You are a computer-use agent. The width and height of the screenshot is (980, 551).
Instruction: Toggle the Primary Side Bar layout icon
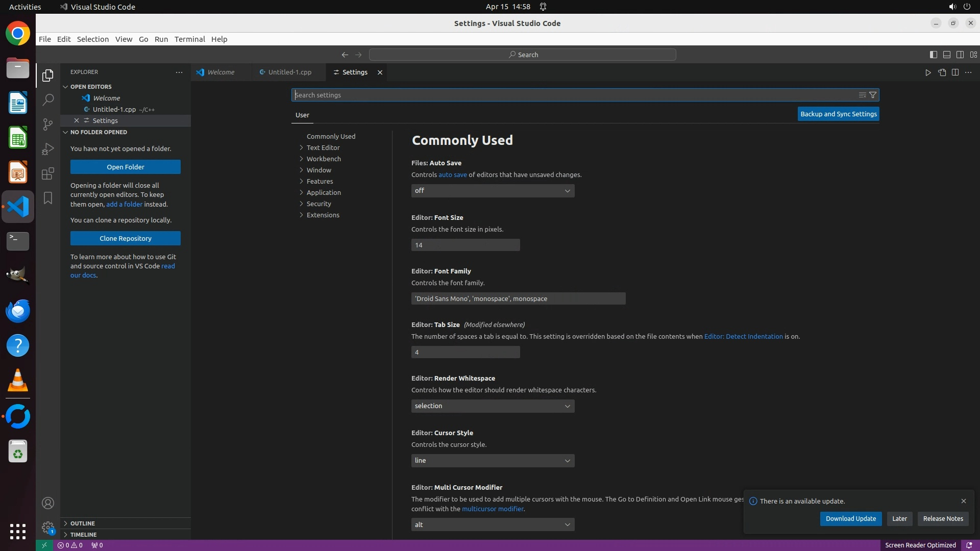tap(933, 55)
